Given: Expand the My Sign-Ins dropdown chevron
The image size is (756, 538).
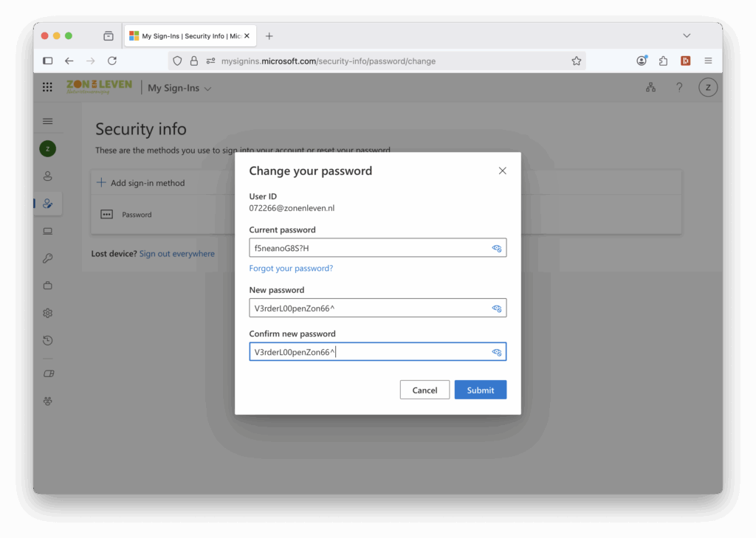Looking at the screenshot, I should (207, 89).
